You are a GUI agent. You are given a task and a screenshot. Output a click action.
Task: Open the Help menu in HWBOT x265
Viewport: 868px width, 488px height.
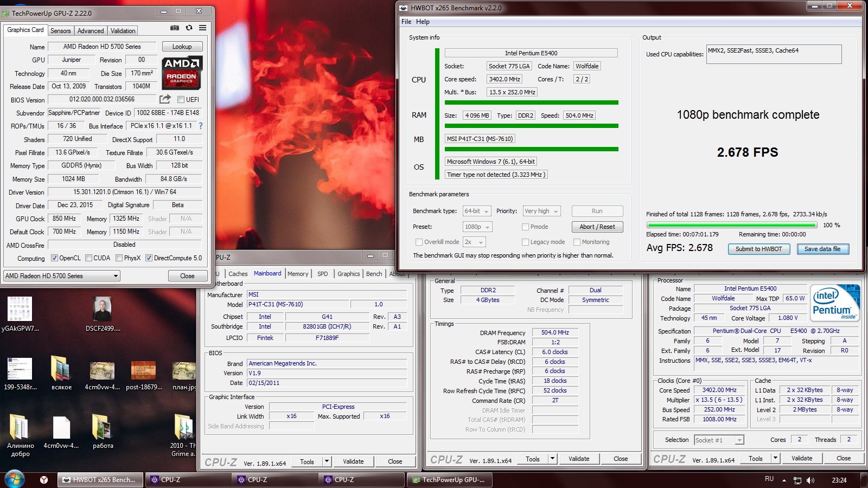tap(423, 22)
